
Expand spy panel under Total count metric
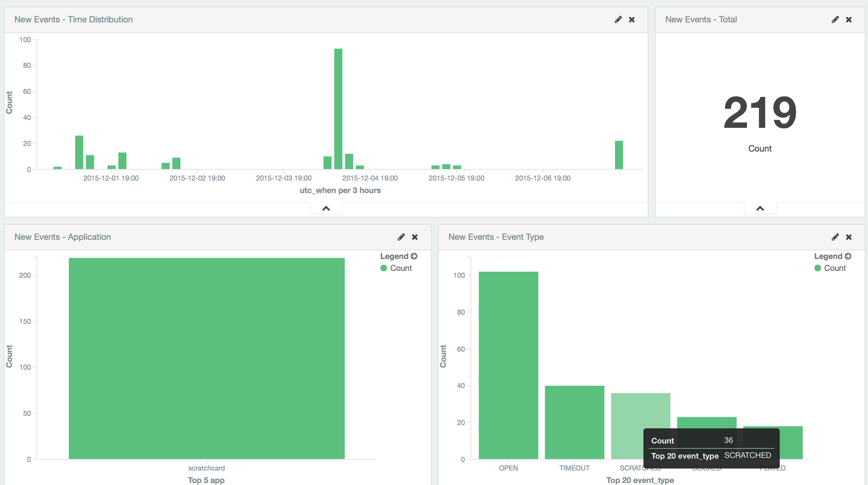tap(760, 209)
